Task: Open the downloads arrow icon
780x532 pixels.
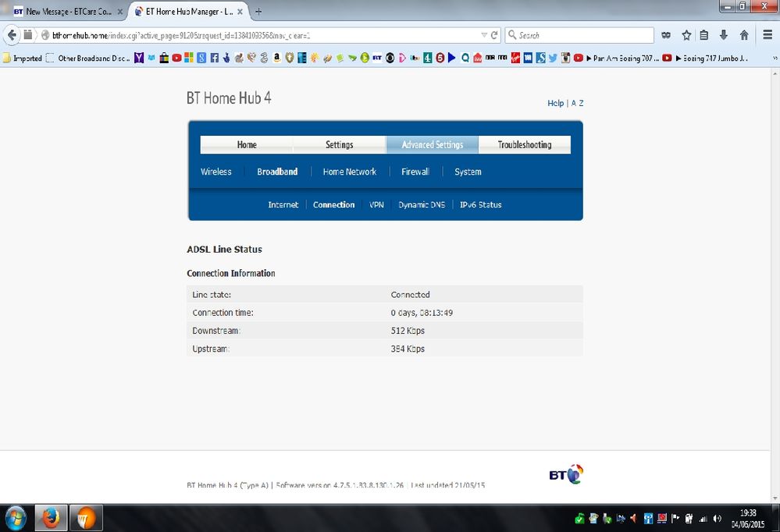Action: click(x=724, y=35)
